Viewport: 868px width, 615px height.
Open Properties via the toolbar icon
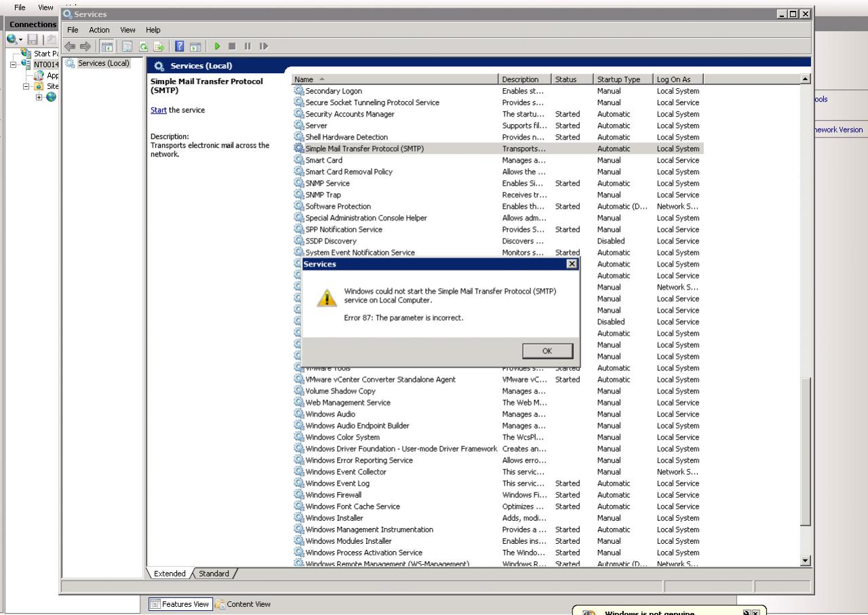click(x=127, y=46)
